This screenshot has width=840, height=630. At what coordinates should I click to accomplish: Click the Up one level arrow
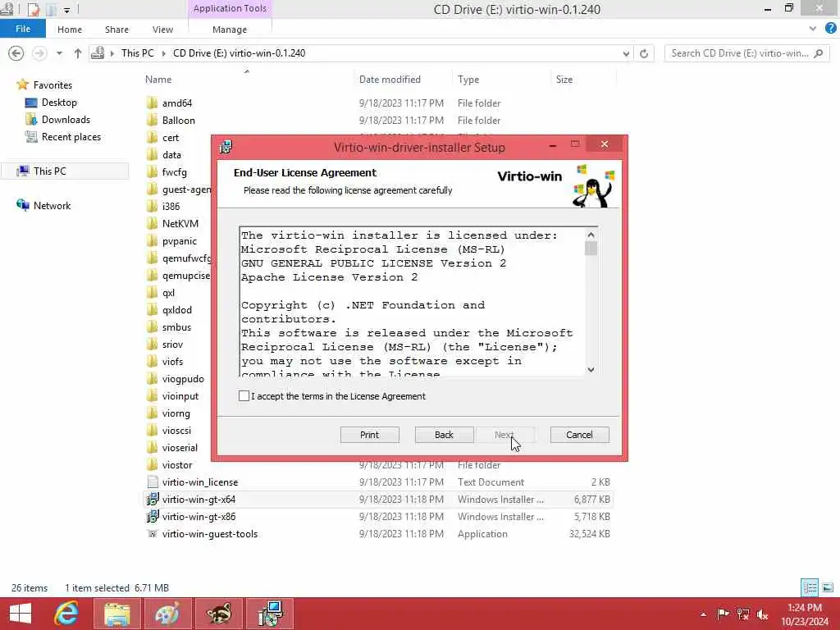(78, 53)
